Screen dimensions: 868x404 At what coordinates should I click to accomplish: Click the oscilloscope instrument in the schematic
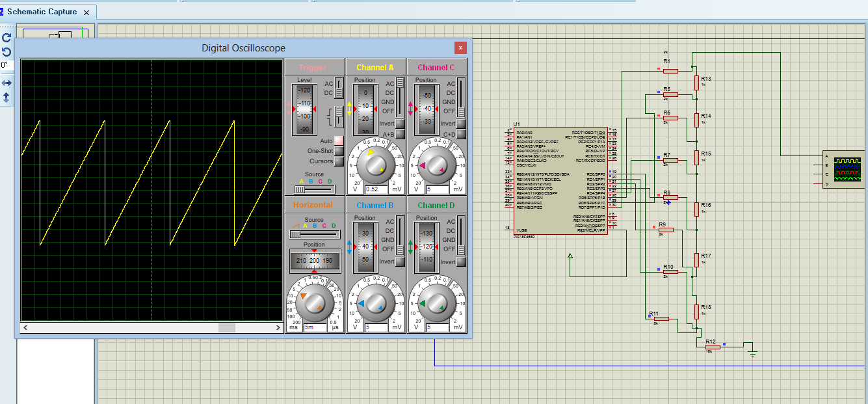click(x=846, y=170)
